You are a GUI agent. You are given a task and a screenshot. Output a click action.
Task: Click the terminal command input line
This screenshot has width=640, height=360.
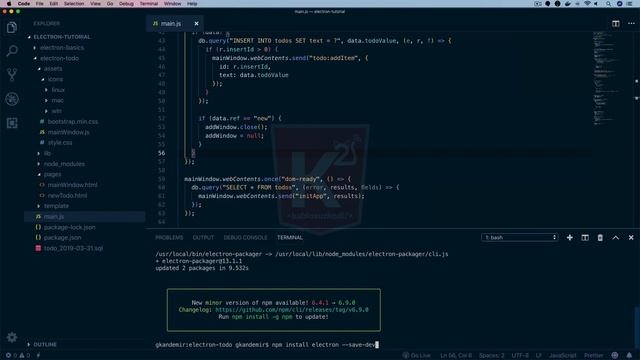[267, 345]
